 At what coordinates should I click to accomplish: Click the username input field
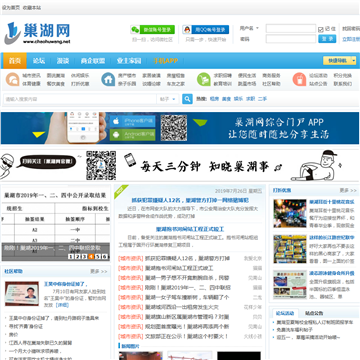(291, 29)
